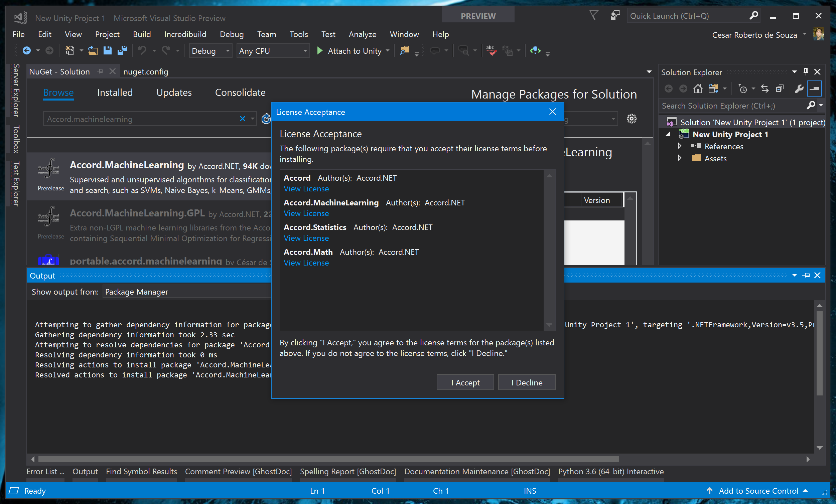Screen dimensions: 836x504
Task: Open View License for Accord.MachineLearning
Action: 306,213
